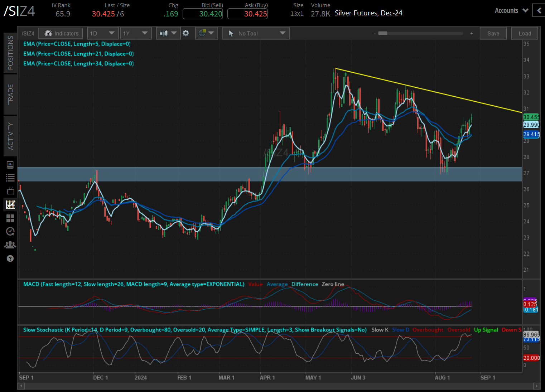Click the clock history icon in sidebar
Screen dimensions: 545x392
tap(10, 232)
